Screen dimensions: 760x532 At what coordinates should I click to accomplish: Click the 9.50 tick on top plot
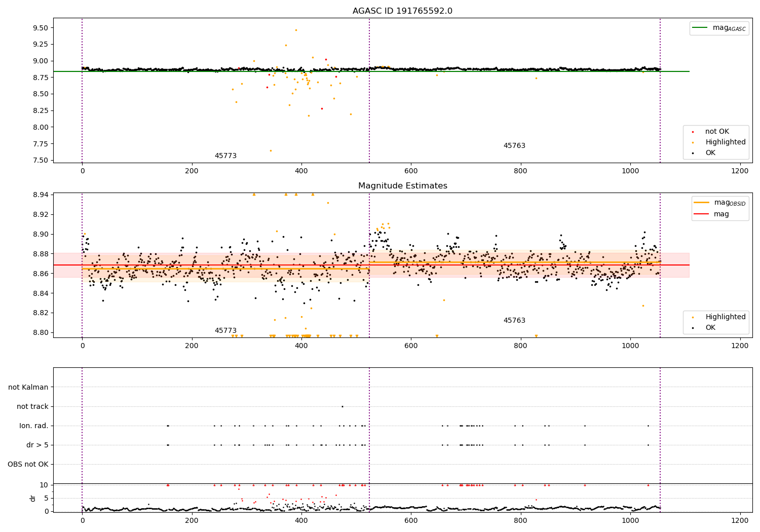click(x=40, y=28)
